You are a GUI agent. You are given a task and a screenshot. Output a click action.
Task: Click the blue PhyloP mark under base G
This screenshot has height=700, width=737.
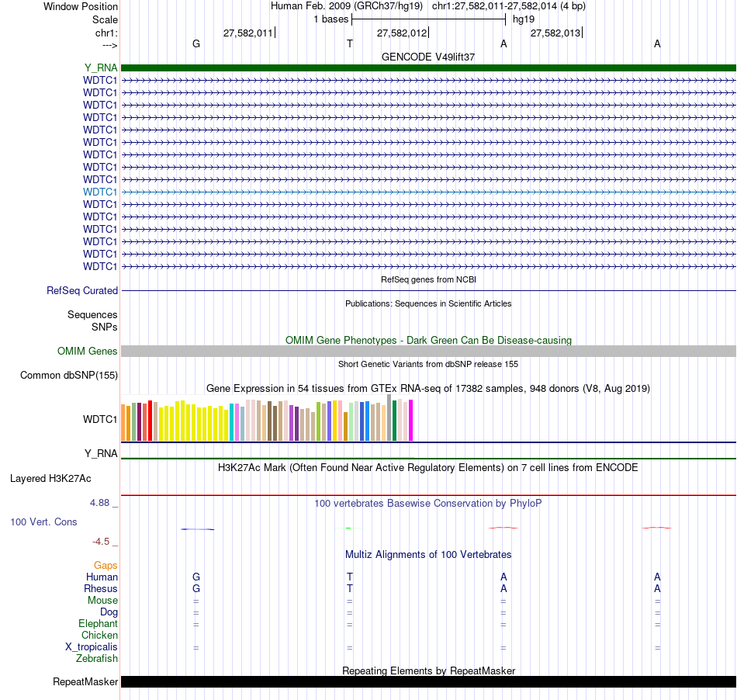point(197,529)
